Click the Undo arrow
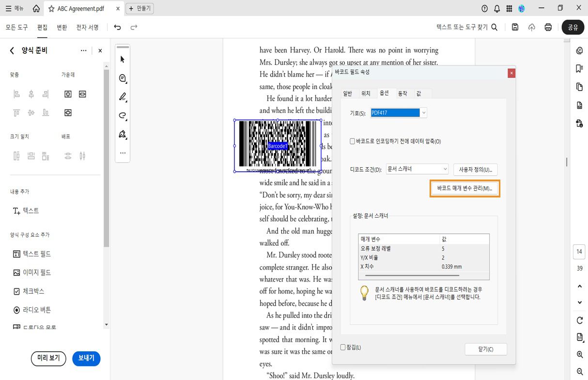The width and height of the screenshot is (588, 380). [117, 27]
